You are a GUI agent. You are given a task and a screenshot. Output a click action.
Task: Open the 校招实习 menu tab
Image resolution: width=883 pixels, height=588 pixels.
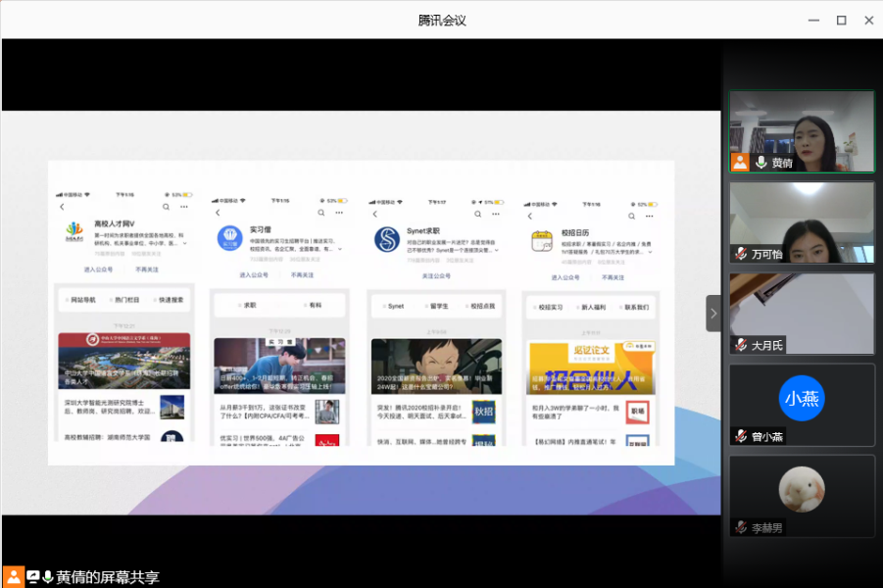(549, 308)
